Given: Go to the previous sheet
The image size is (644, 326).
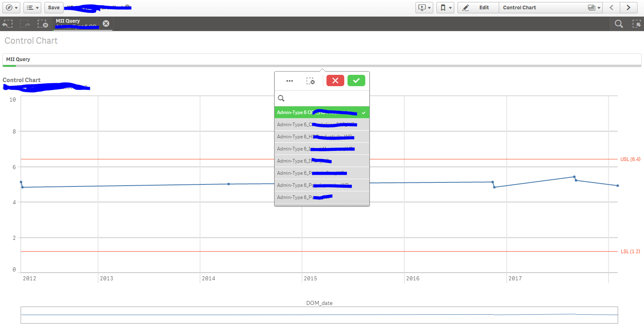Looking at the screenshot, I should coord(611,8).
